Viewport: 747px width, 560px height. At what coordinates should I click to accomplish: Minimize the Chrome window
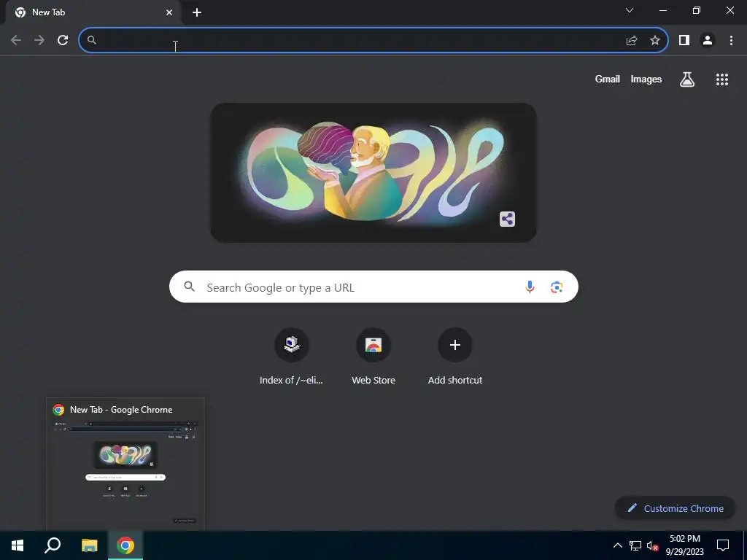tap(663, 10)
